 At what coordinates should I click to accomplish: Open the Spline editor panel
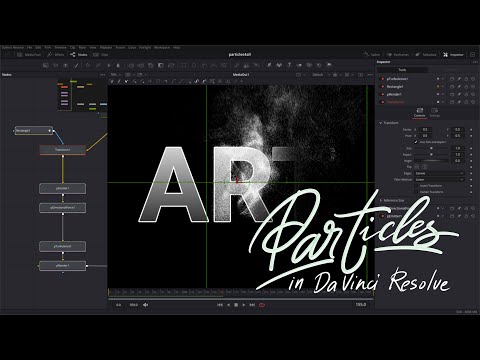click(x=372, y=55)
